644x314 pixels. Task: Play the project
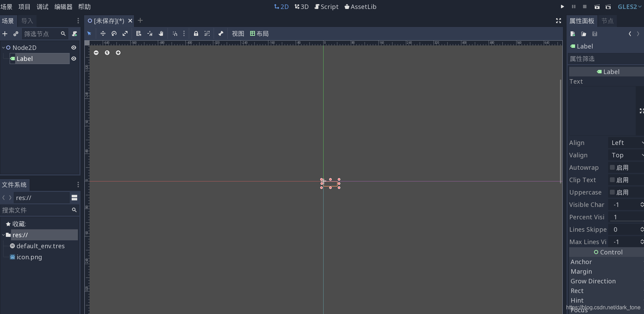click(x=562, y=7)
